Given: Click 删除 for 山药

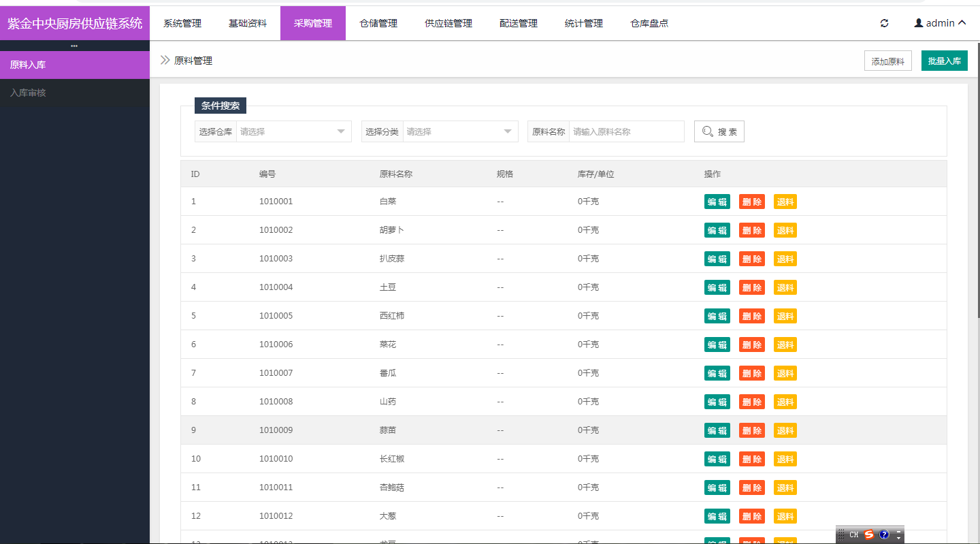Looking at the screenshot, I should click(752, 402).
